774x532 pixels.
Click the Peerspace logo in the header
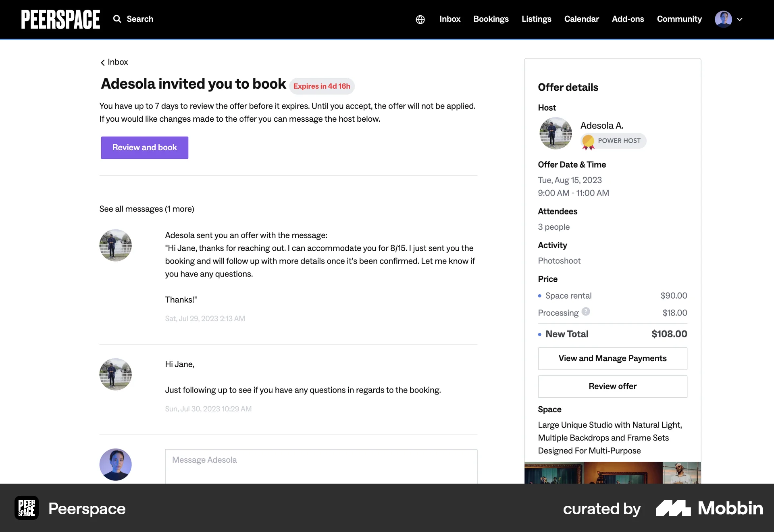(60, 19)
